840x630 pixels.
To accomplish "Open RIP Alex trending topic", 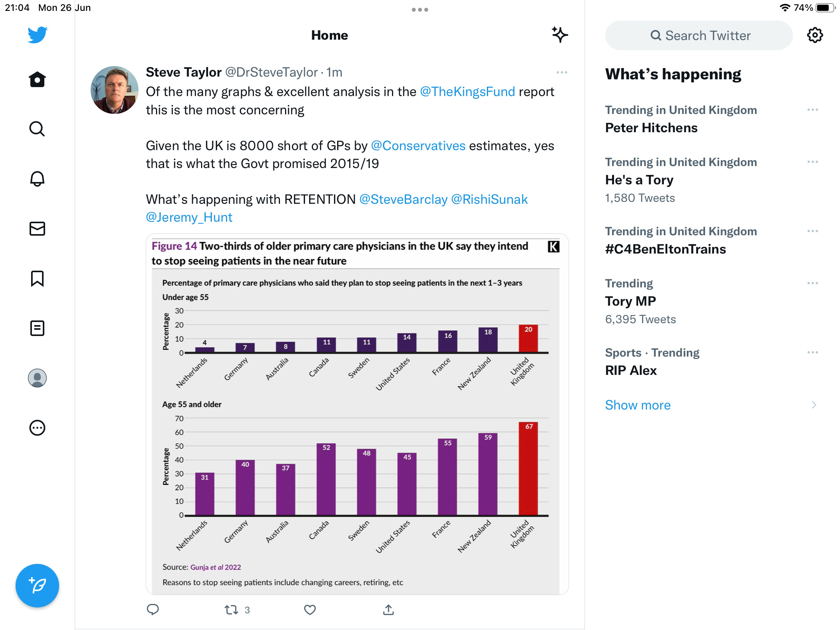I will pos(631,371).
